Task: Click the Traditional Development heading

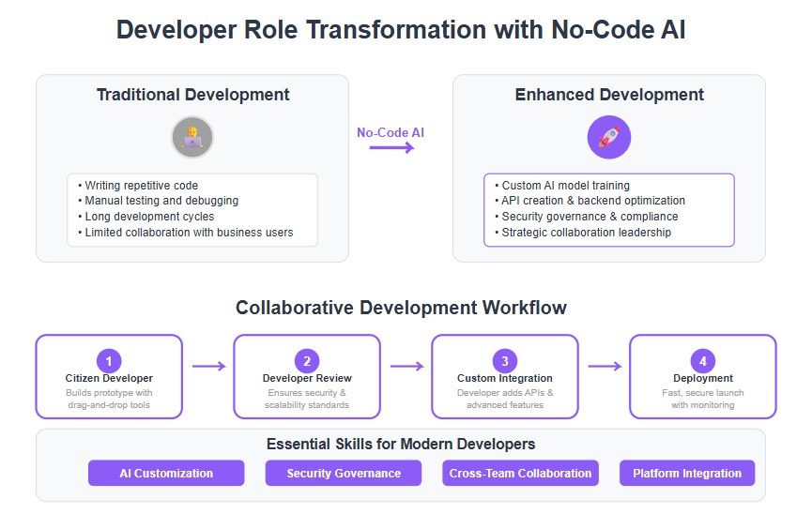Action: (192, 95)
